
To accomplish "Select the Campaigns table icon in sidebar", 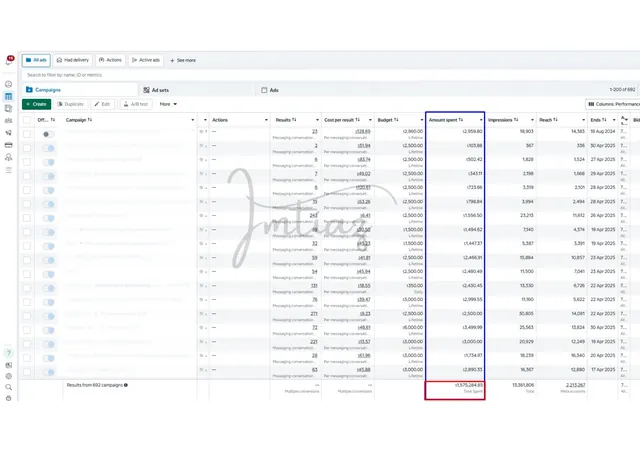I will tap(9, 97).
